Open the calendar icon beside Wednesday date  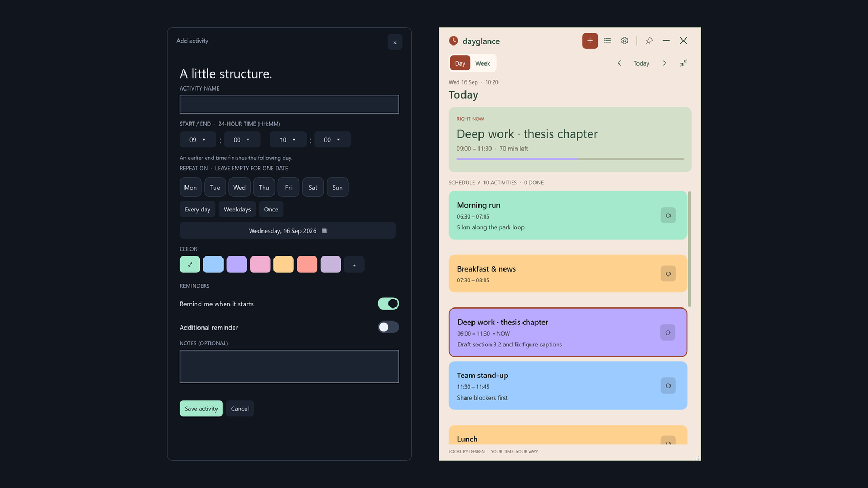click(324, 230)
